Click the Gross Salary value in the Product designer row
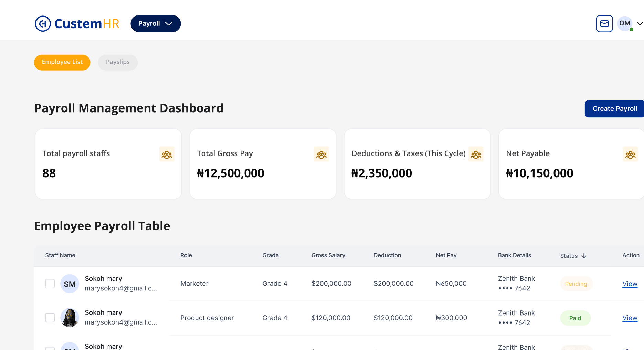This screenshot has width=644, height=350. pyautogui.click(x=331, y=318)
